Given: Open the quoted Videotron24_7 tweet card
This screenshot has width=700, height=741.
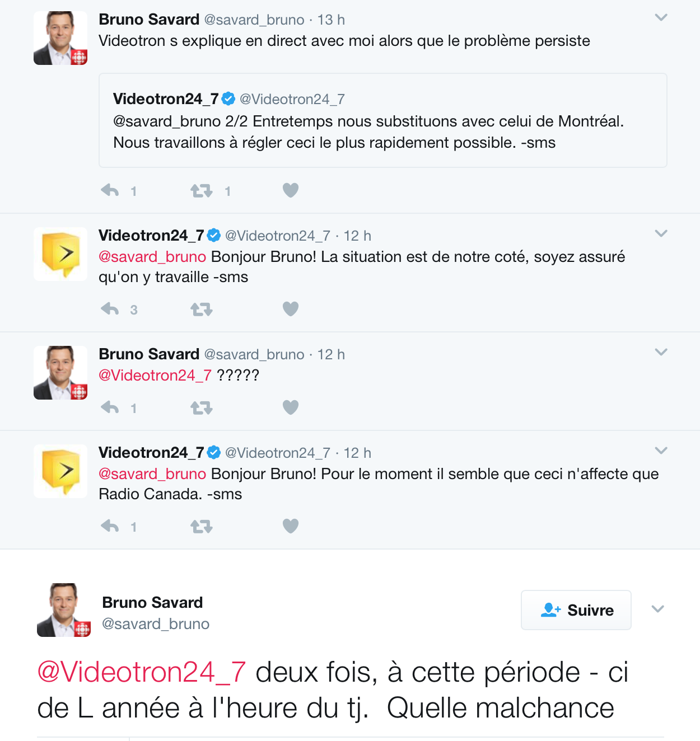Looking at the screenshot, I should pos(383,120).
